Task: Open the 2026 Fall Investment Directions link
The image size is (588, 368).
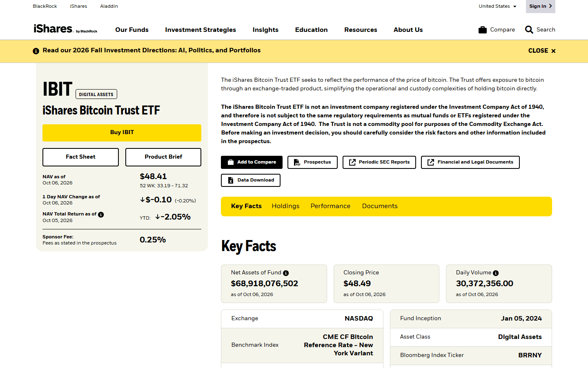Action: click(151, 50)
